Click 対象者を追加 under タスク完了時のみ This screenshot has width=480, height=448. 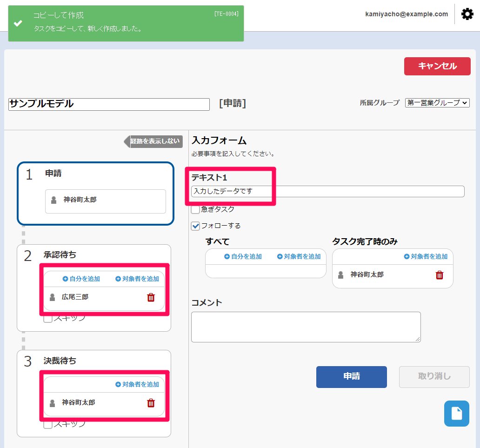[426, 256]
